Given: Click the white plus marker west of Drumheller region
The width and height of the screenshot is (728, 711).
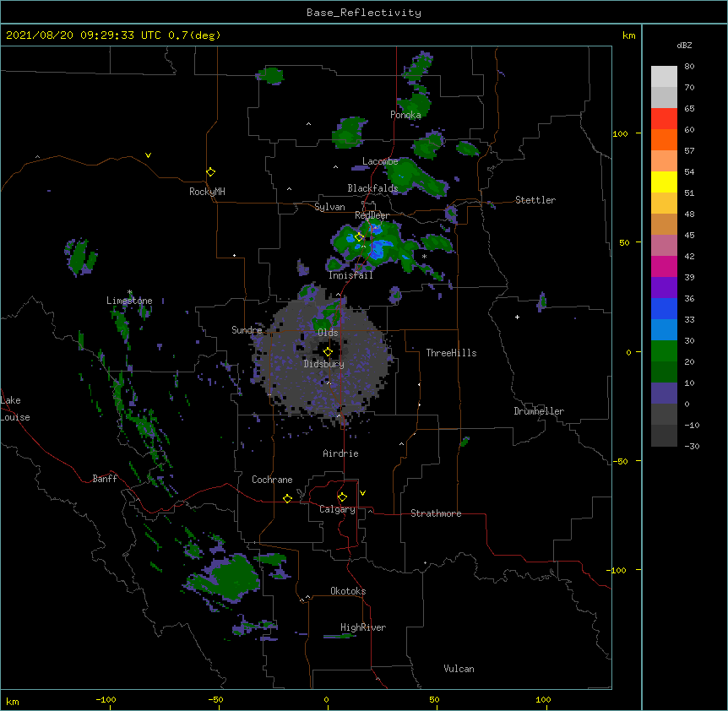Looking at the screenshot, I should click(x=517, y=317).
